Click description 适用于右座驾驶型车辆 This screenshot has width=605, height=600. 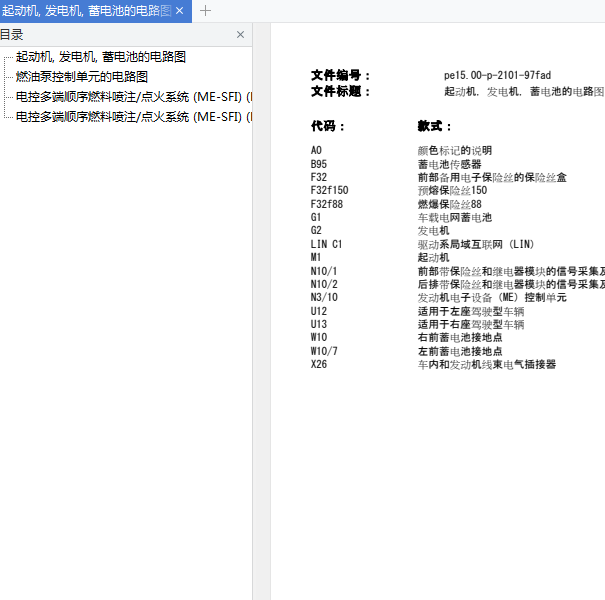(x=471, y=324)
